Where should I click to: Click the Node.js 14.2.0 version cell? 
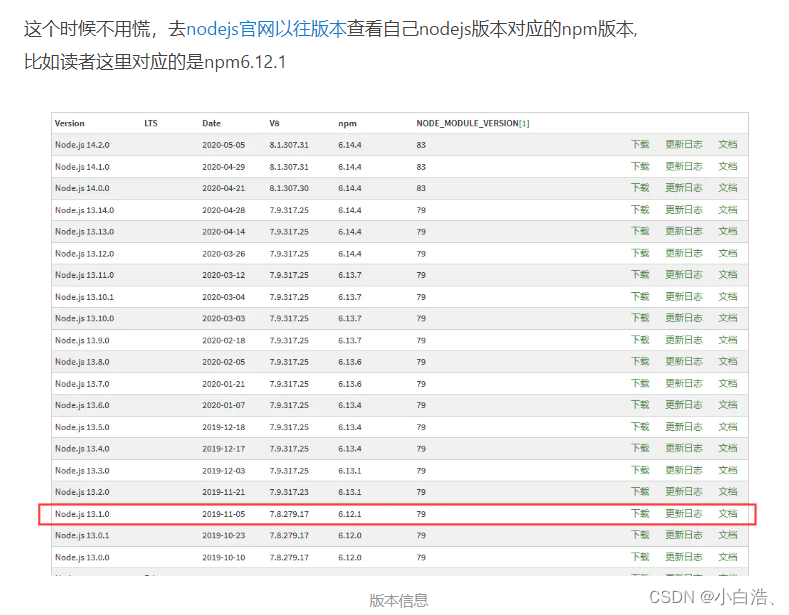[82, 145]
